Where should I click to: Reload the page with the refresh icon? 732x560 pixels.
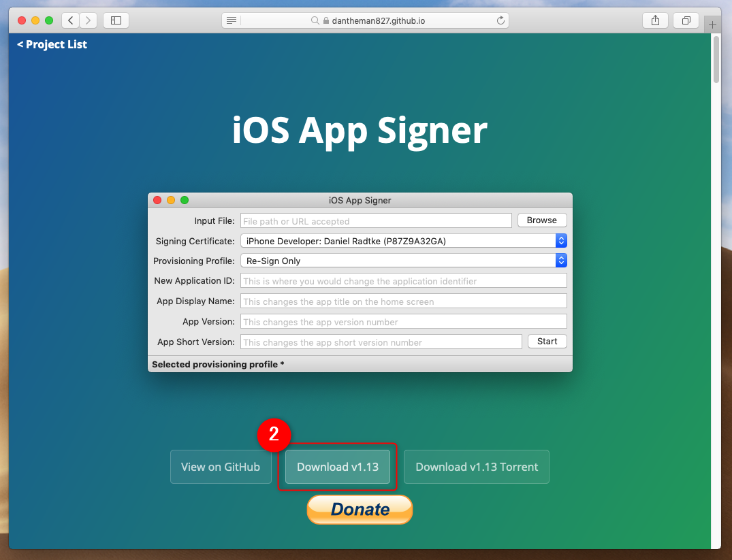point(500,20)
